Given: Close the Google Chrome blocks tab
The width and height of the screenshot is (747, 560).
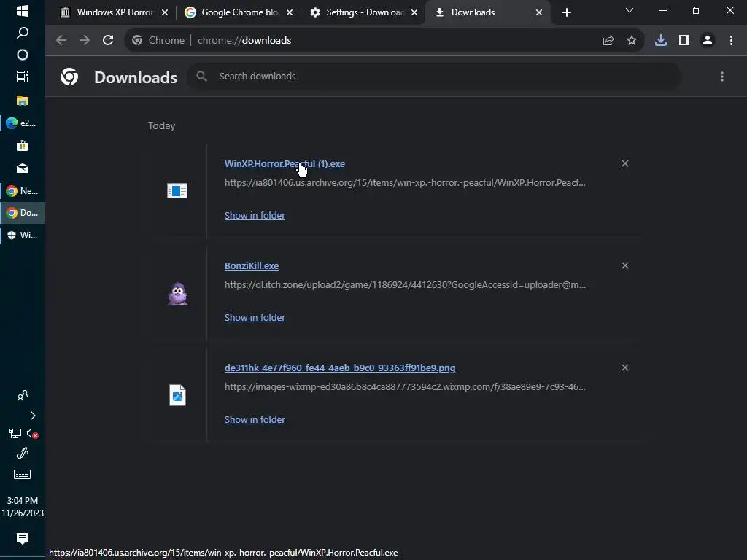Looking at the screenshot, I should coord(289,12).
